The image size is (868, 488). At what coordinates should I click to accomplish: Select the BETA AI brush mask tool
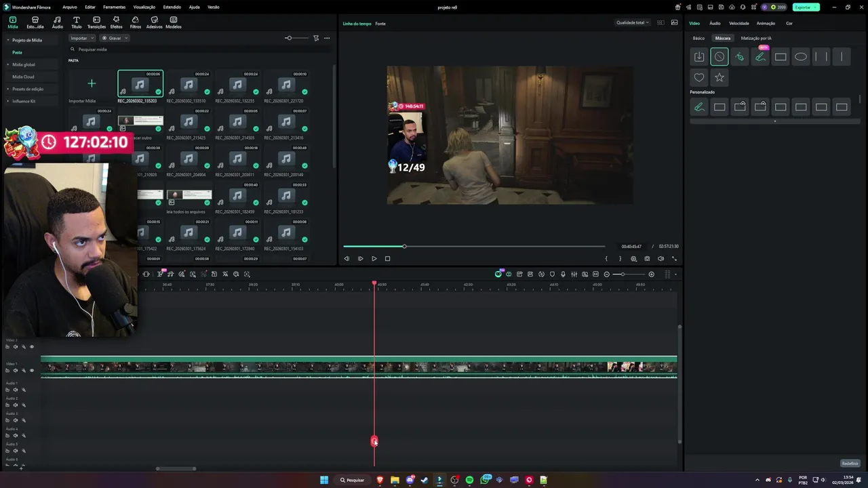[x=760, y=57]
